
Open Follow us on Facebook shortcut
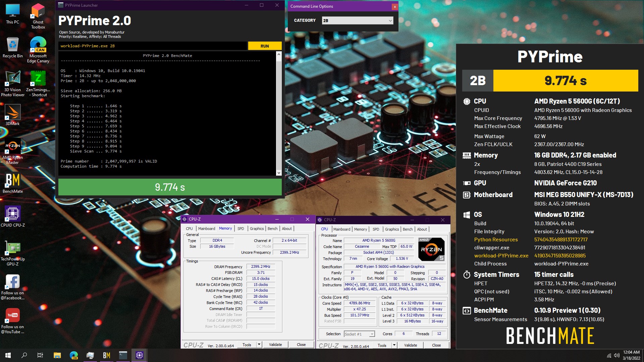point(12,287)
